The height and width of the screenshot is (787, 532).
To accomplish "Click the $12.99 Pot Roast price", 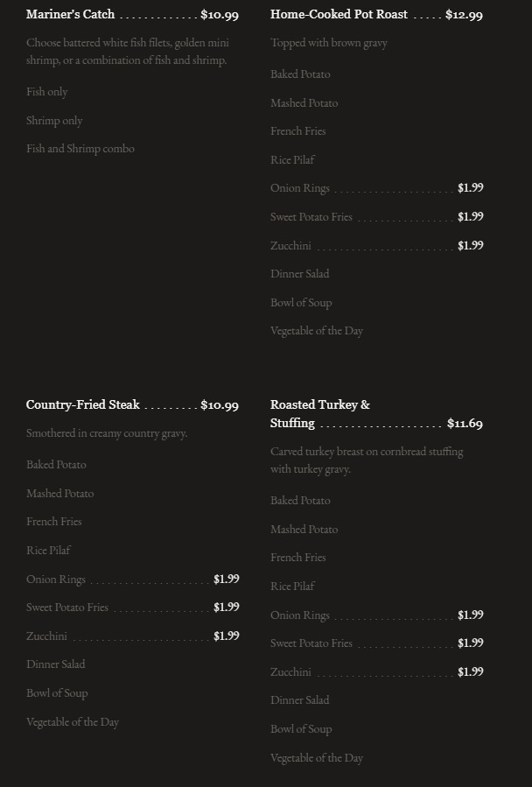I will coord(464,15).
